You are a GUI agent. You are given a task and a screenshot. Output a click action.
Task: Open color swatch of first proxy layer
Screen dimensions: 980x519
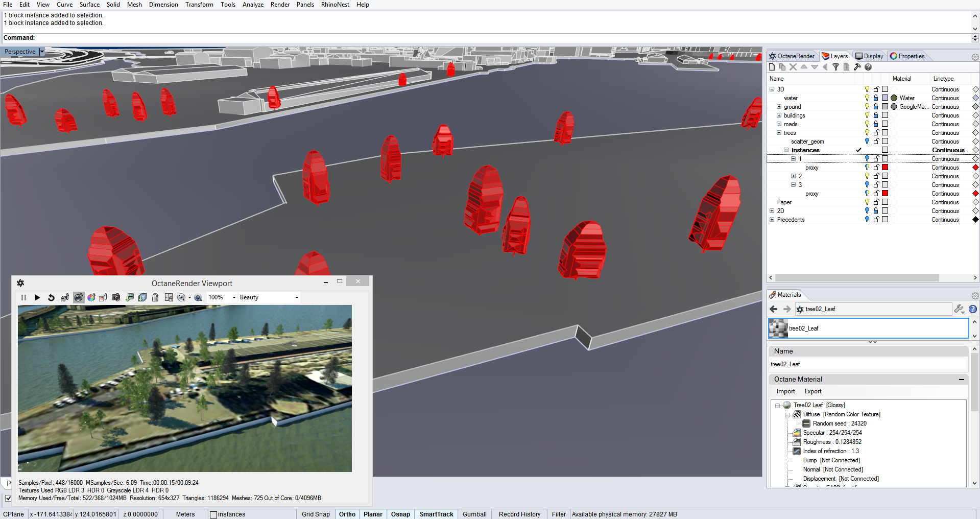(885, 168)
